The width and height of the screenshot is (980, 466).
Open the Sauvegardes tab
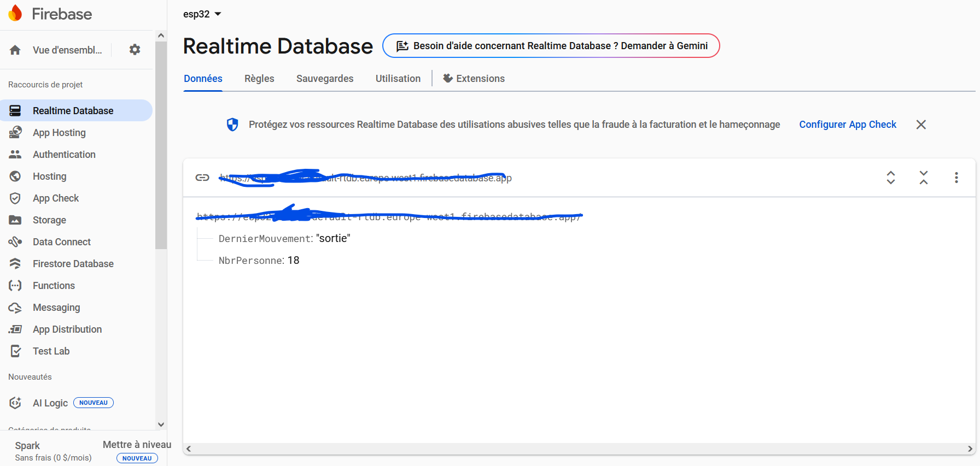tap(325, 79)
